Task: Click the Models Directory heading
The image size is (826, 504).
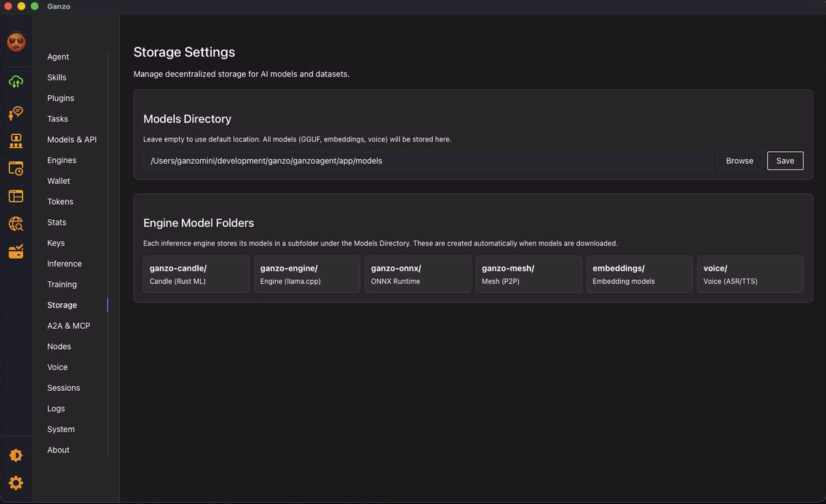Action: 187,119
